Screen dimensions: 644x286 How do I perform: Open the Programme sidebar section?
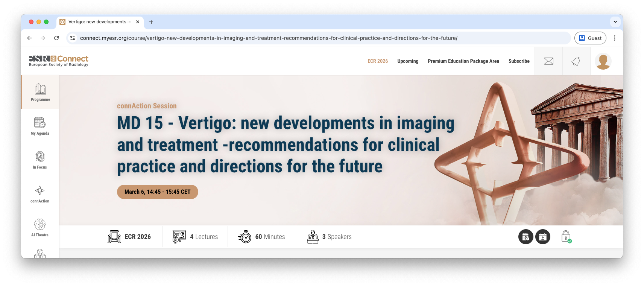[40, 92]
